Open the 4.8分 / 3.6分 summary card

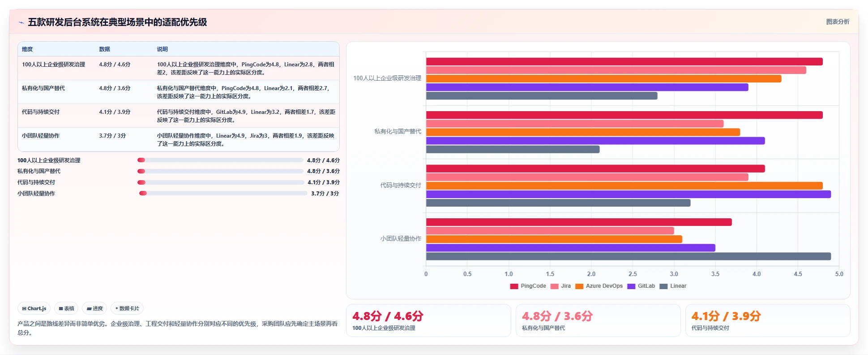(598, 320)
